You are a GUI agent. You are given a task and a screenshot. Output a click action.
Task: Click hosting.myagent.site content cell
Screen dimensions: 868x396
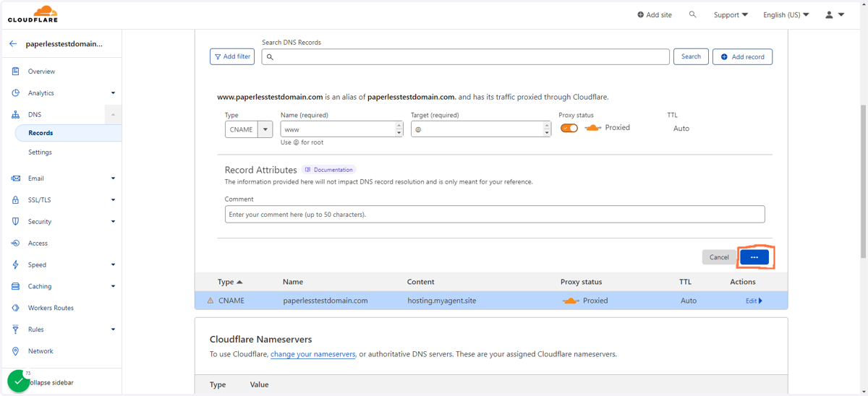(442, 301)
